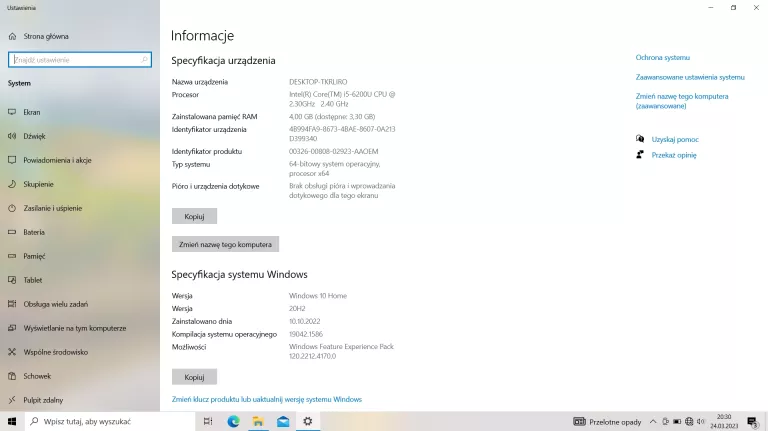The image size is (768, 431).
Task: Open Wspólne środowisko icon
Action: coord(12,352)
